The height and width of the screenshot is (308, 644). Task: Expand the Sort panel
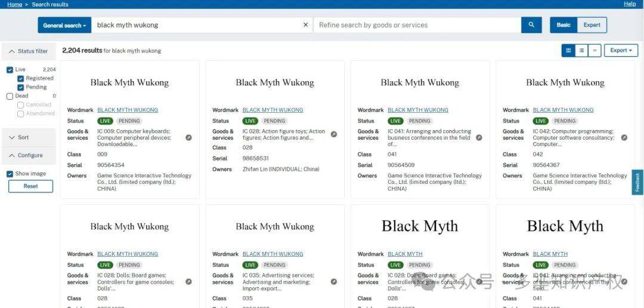(x=29, y=137)
